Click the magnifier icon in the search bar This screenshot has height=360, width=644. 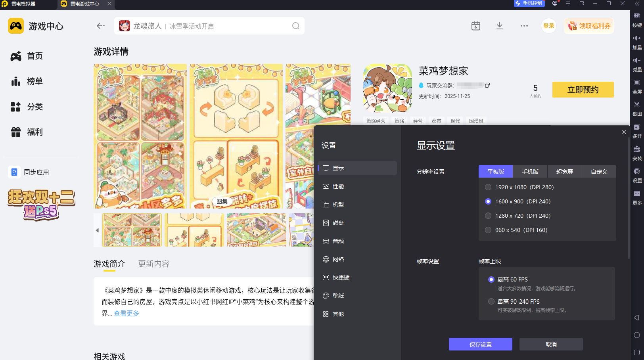pyautogui.click(x=296, y=26)
